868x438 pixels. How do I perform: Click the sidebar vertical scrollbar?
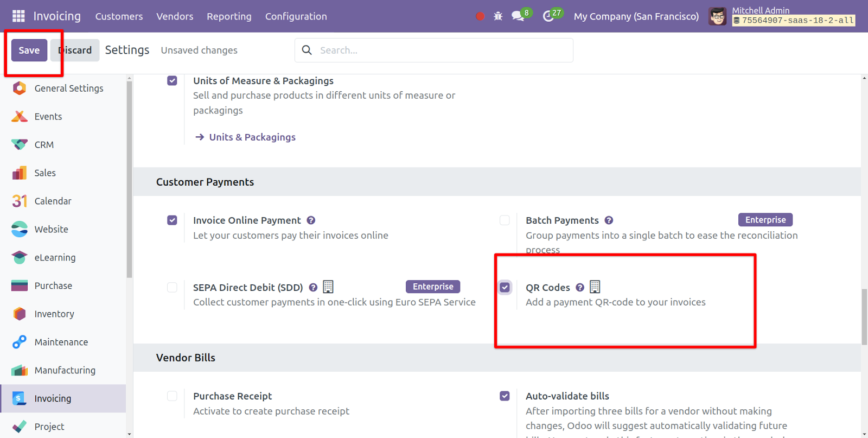point(129,179)
